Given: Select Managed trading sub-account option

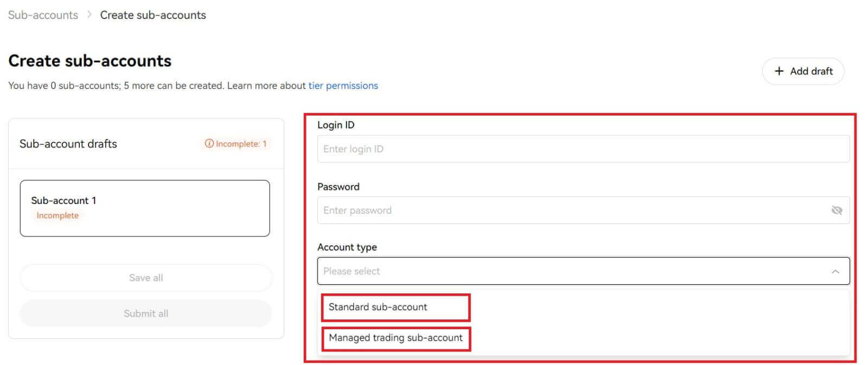Looking at the screenshot, I should point(395,337).
